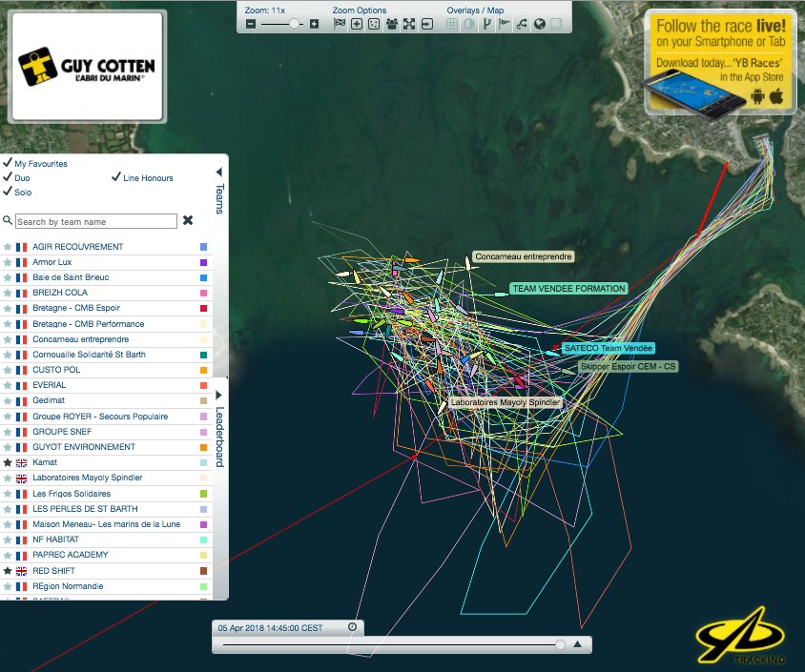The height and width of the screenshot is (672, 805).
Task: Click the Overlays / Map label
Action: point(475,10)
